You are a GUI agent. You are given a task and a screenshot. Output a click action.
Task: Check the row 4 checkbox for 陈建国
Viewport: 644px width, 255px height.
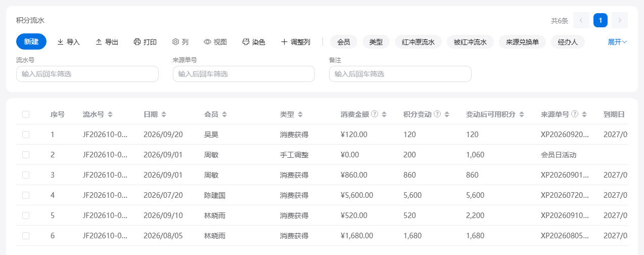[26, 195]
